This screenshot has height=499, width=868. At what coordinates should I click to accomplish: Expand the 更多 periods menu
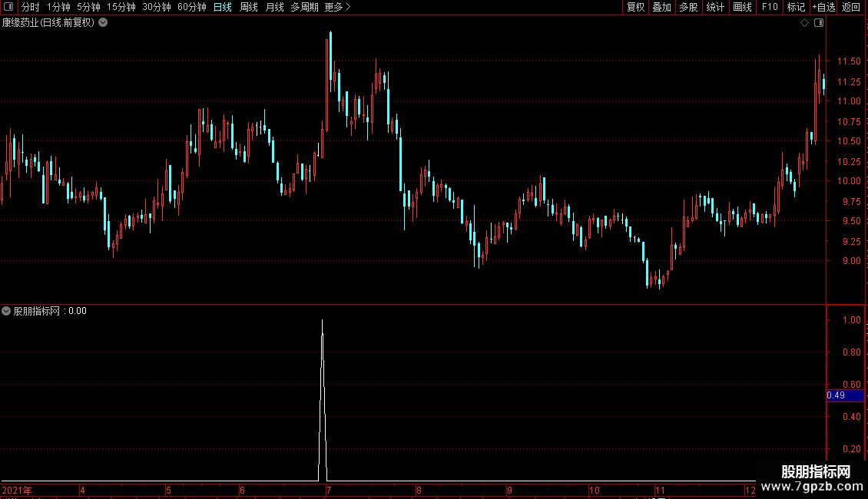[337, 7]
